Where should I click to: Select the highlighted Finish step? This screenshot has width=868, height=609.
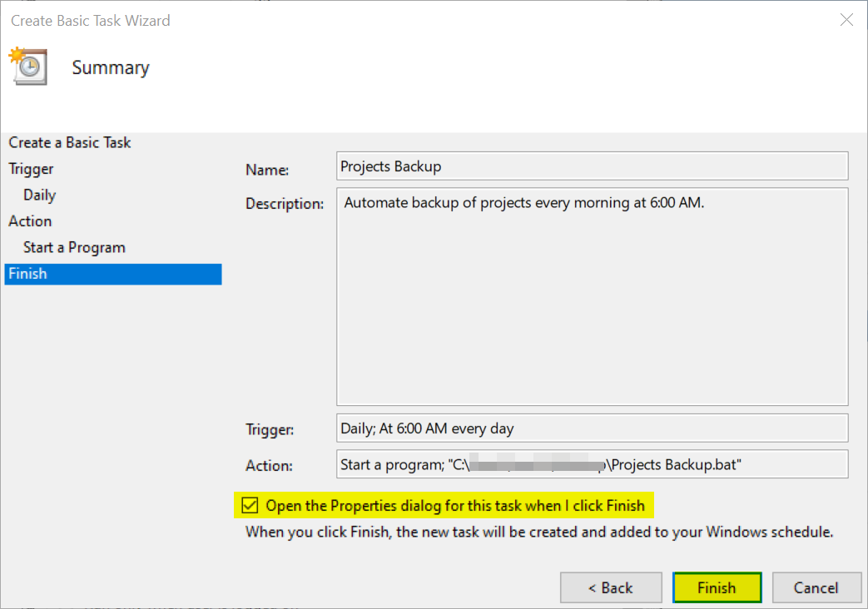(x=113, y=274)
